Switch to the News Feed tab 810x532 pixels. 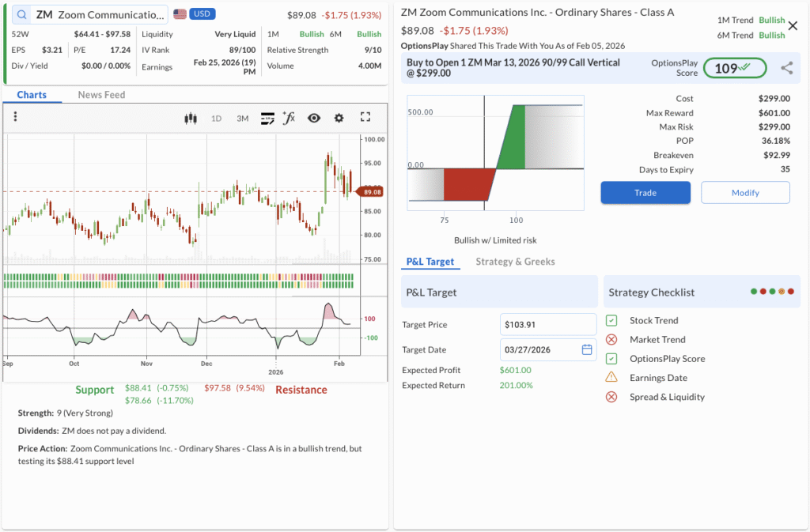coord(101,95)
